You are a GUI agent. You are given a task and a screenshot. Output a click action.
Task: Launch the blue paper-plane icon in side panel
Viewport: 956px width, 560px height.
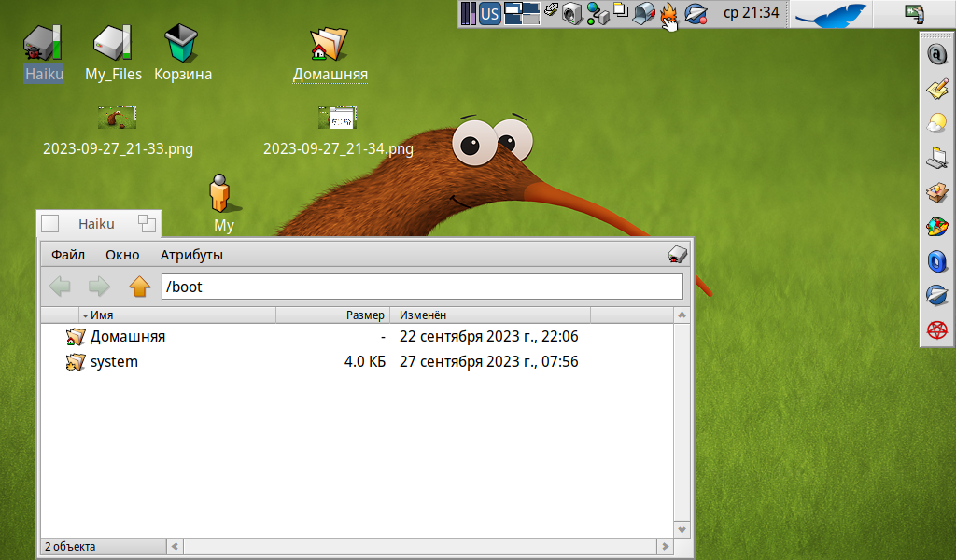point(937,296)
